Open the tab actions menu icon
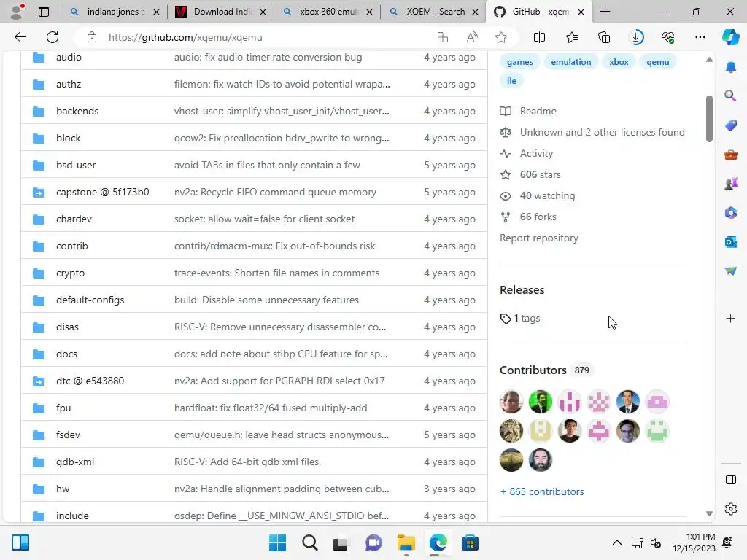Screen dimensions: 747x560 43,12
